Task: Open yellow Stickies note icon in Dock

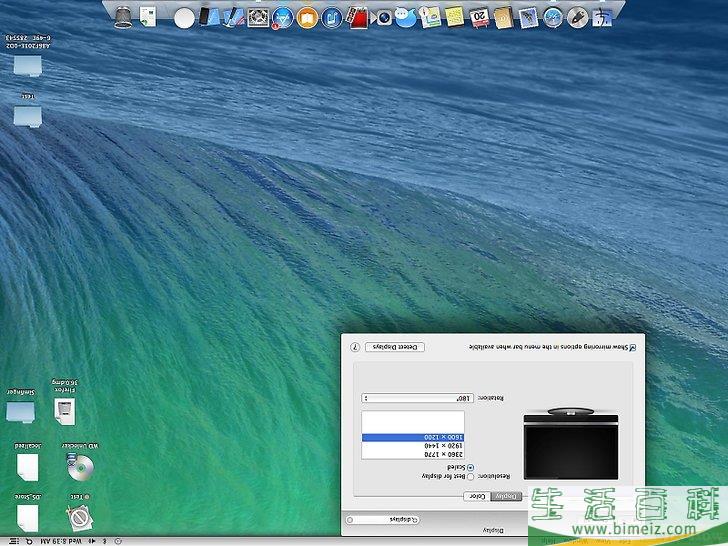Action: [455, 18]
